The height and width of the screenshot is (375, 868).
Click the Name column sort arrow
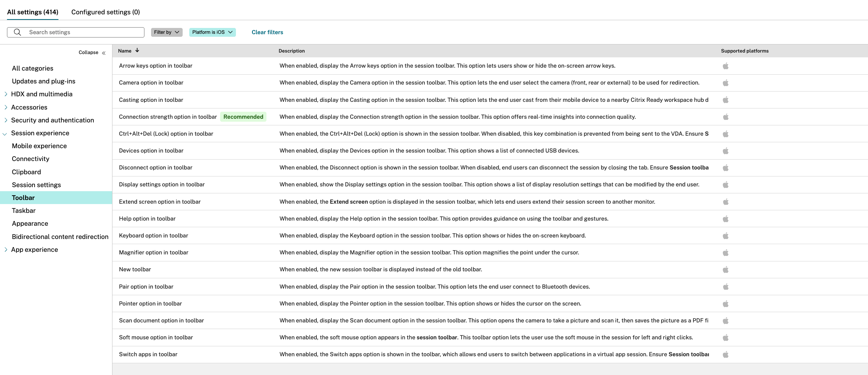pos(137,51)
